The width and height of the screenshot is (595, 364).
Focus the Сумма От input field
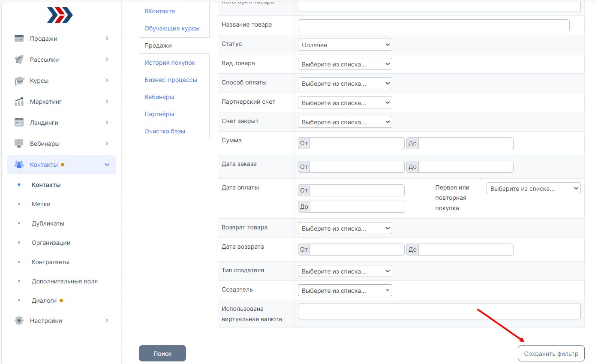(x=357, y=143)
